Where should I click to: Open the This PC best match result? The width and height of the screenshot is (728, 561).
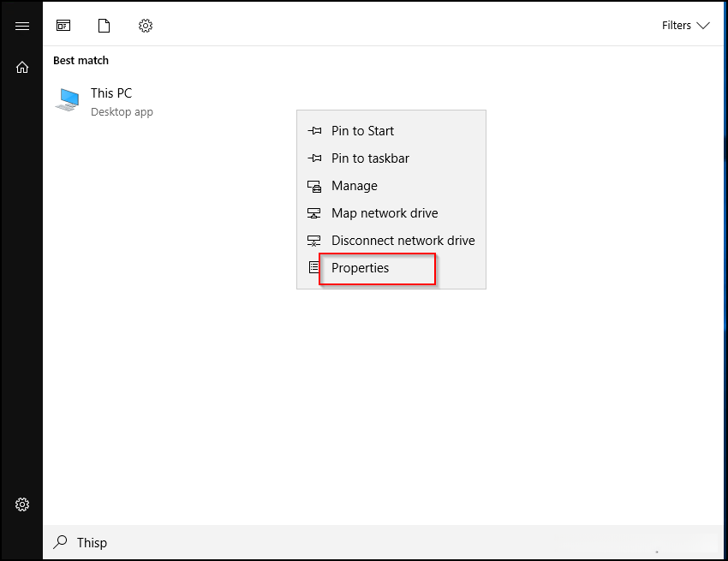[111, 93]
